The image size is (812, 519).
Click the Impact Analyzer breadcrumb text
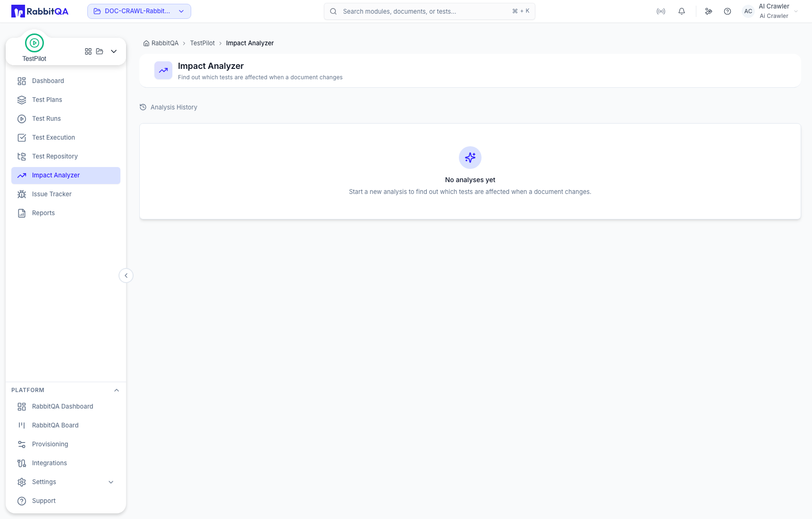coord(250,43)
